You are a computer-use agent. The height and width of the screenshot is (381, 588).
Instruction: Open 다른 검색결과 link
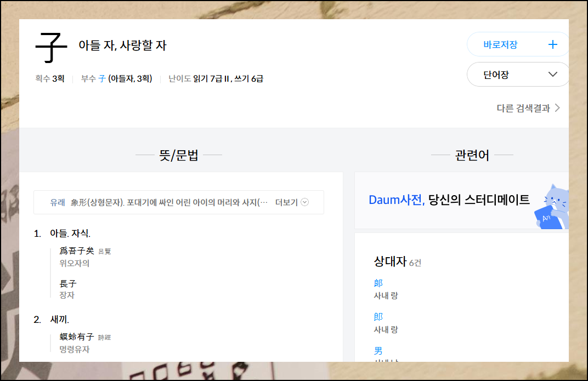[x=528, y=108]
